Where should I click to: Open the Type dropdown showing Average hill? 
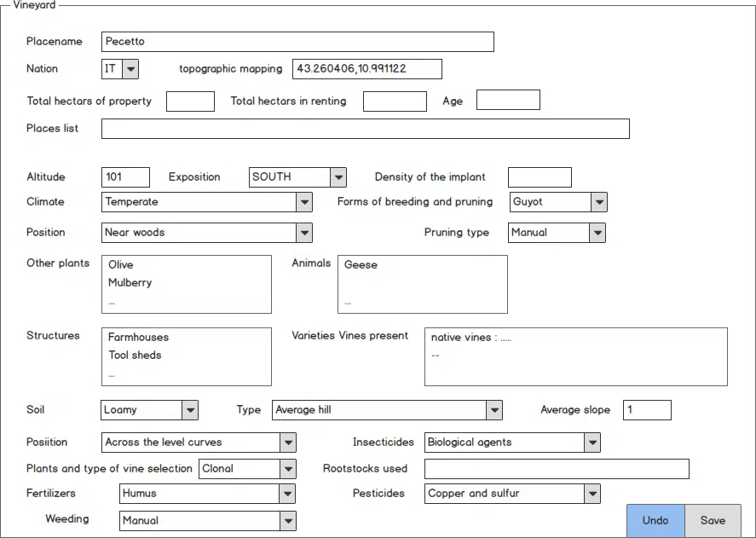(387, 410)
